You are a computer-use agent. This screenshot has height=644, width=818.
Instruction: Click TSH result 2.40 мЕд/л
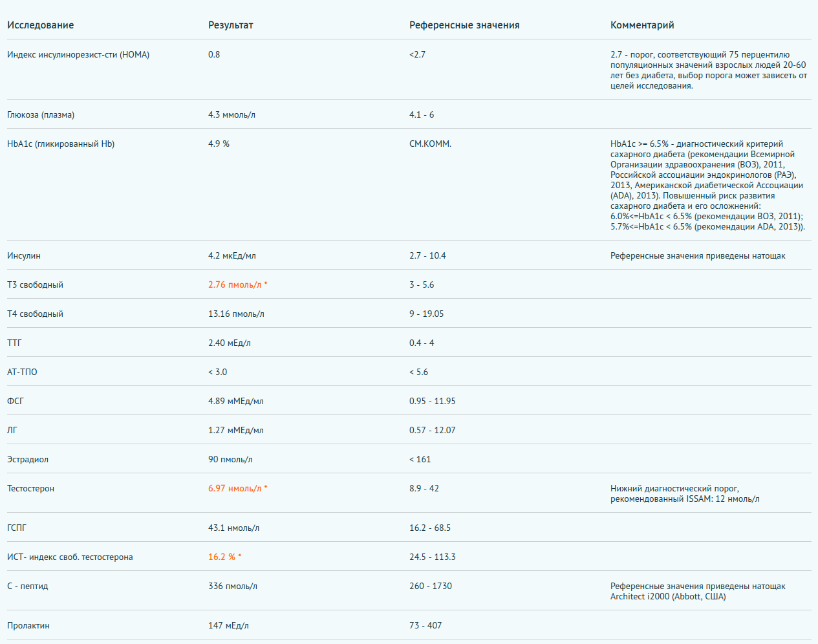230,343
